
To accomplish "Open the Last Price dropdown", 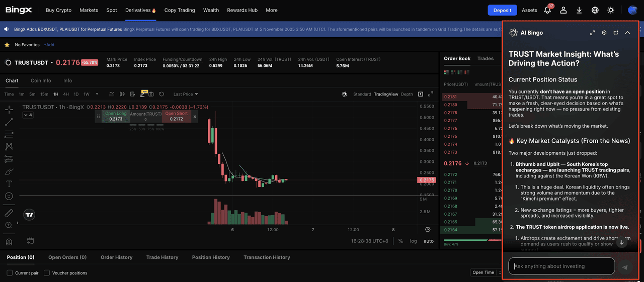I will pyautogui.click(x=186, y=94).
